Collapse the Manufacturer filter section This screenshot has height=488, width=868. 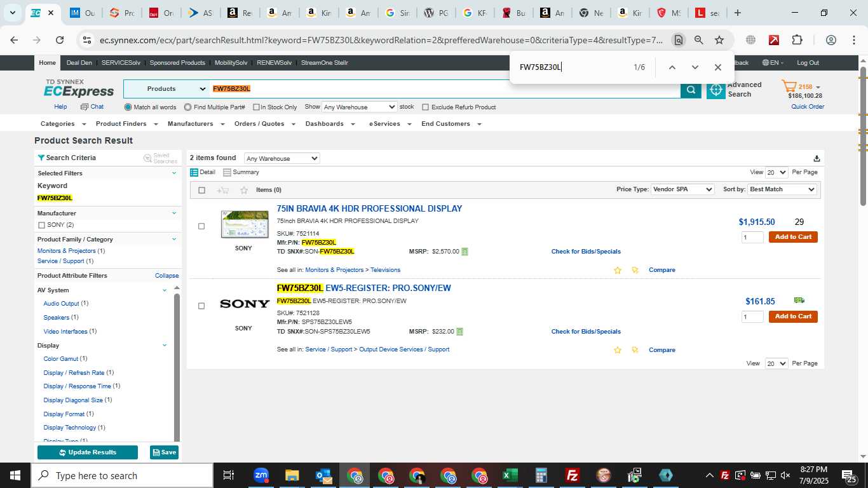pos(174,213)
